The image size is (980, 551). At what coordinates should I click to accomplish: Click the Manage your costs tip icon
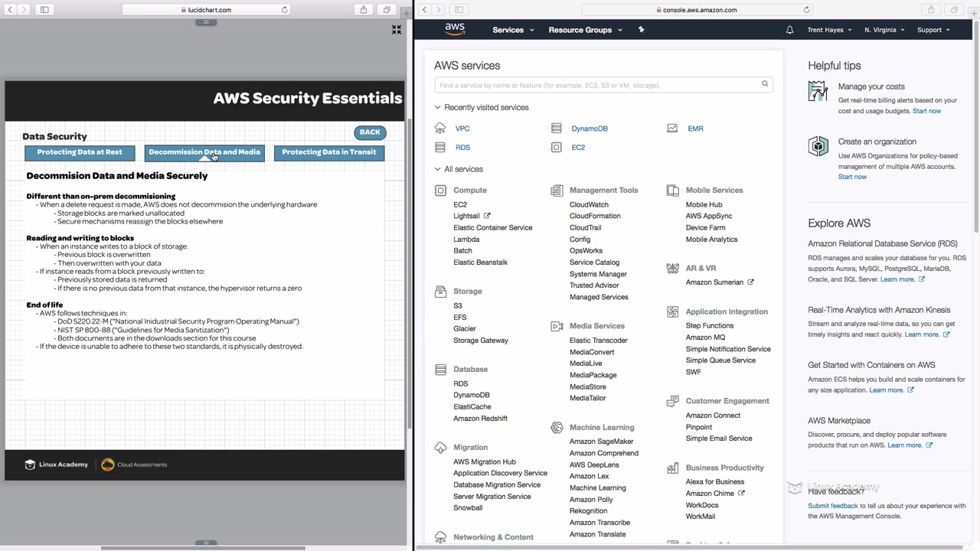[x=818, y=92]
